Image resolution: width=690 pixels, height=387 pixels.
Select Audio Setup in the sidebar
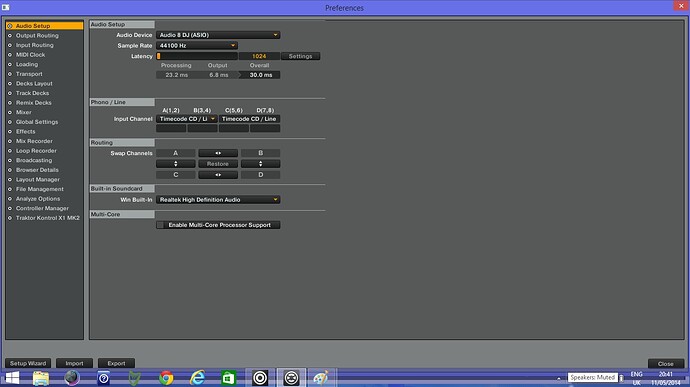pyautogui.click(x=44, y=26)
